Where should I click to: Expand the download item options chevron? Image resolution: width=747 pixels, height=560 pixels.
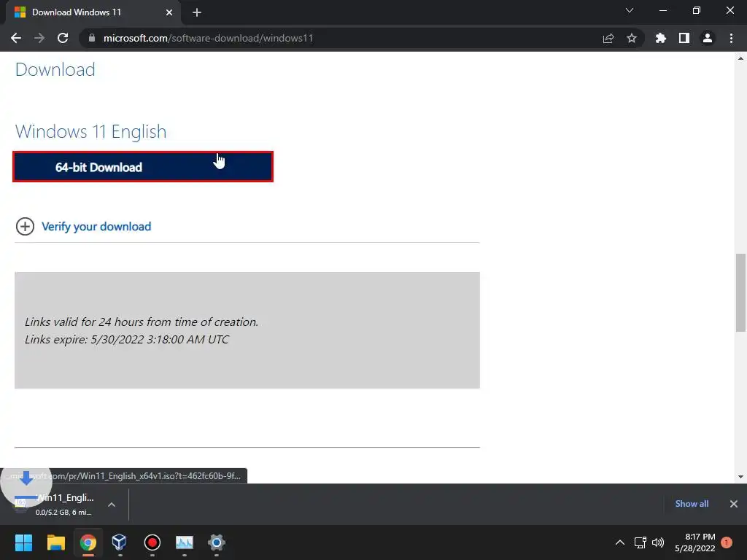pos(112,505)
